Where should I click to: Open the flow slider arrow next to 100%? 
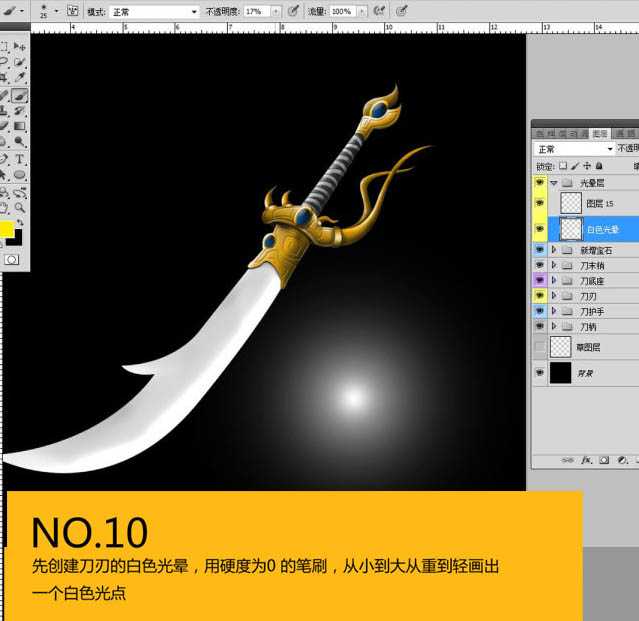362,11
